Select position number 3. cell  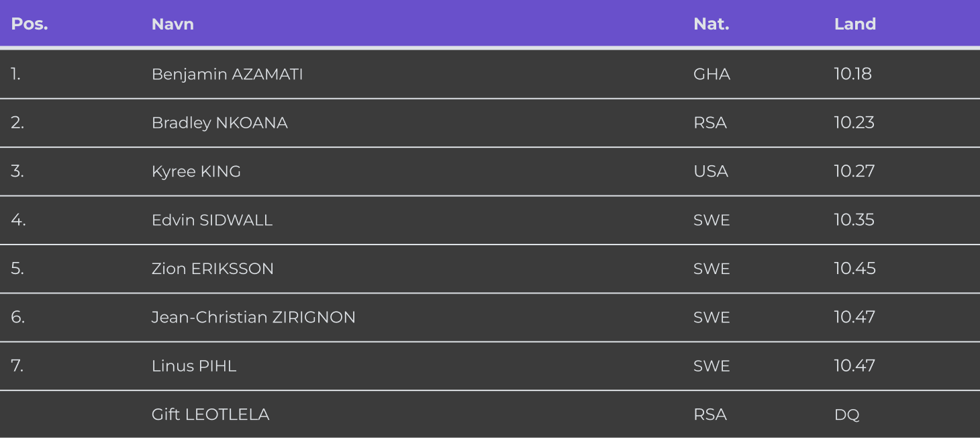[17, 171]
